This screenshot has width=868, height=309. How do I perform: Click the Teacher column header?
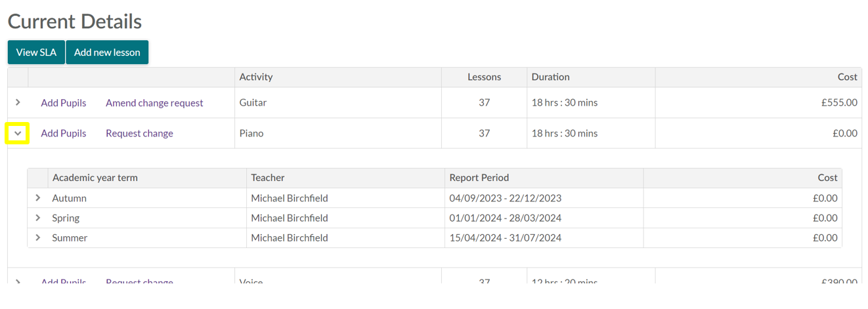pyautogui.click(x=268, y=178)
